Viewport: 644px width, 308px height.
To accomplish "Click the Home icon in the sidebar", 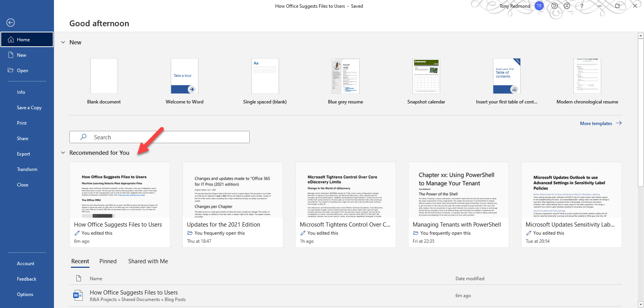I will pyautogui.click(x=11, y=40).
